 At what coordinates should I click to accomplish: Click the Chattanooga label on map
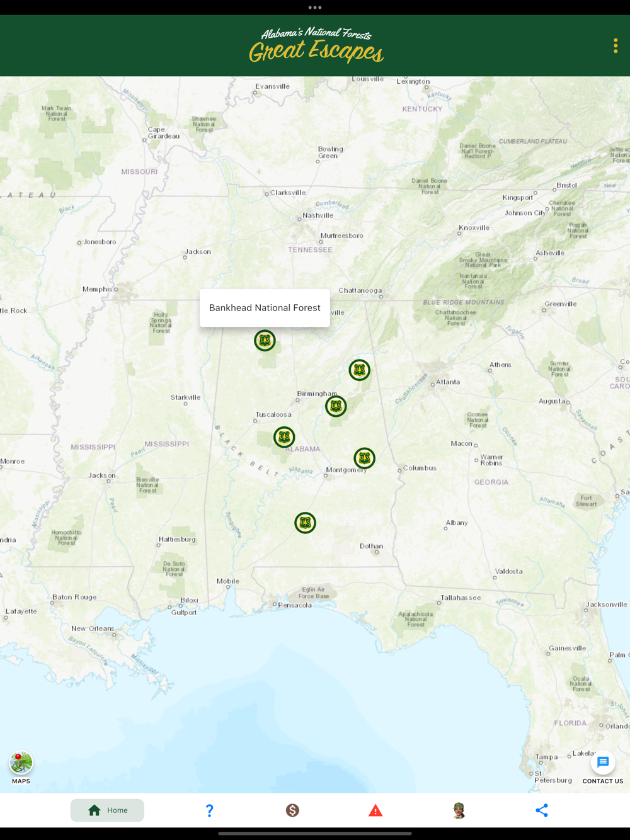pyautogui.click(x=360, y=291)
